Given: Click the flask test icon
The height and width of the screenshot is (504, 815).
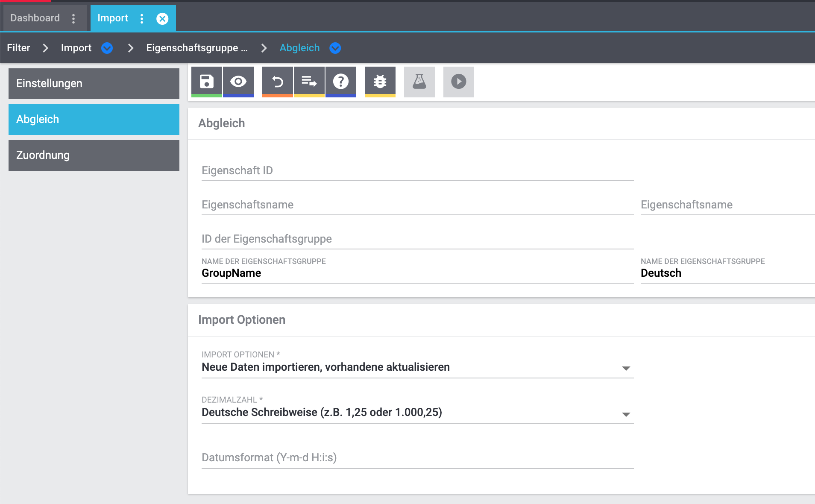Looking at the screenshot, I should [x=419, y=81].
